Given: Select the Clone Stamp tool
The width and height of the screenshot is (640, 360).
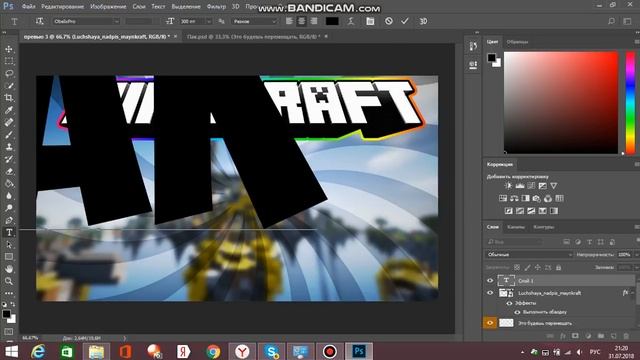Looking at the screenshot, I should click(x=9, y=147).
